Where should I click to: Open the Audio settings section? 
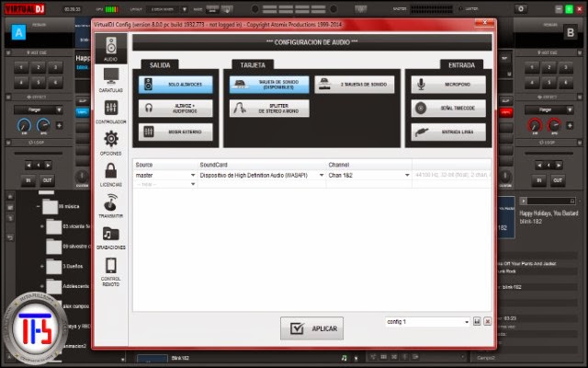click(x=110, y=49)
